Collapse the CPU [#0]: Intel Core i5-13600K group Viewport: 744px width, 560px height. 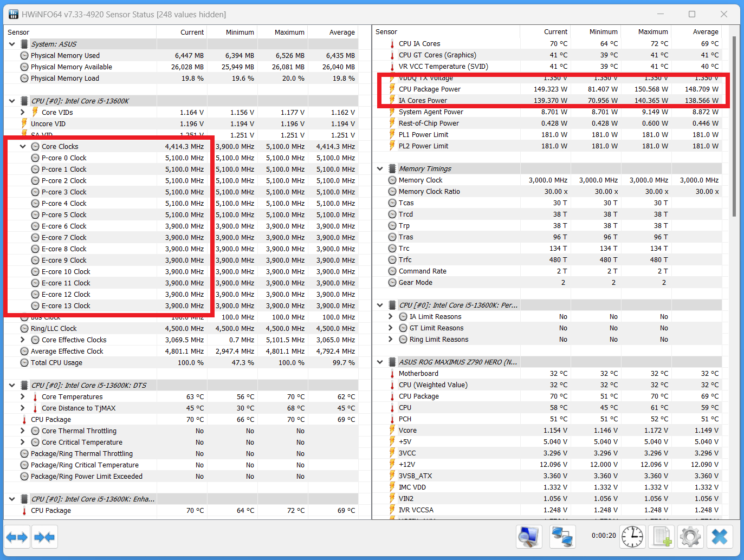click(x=12, y=101)
